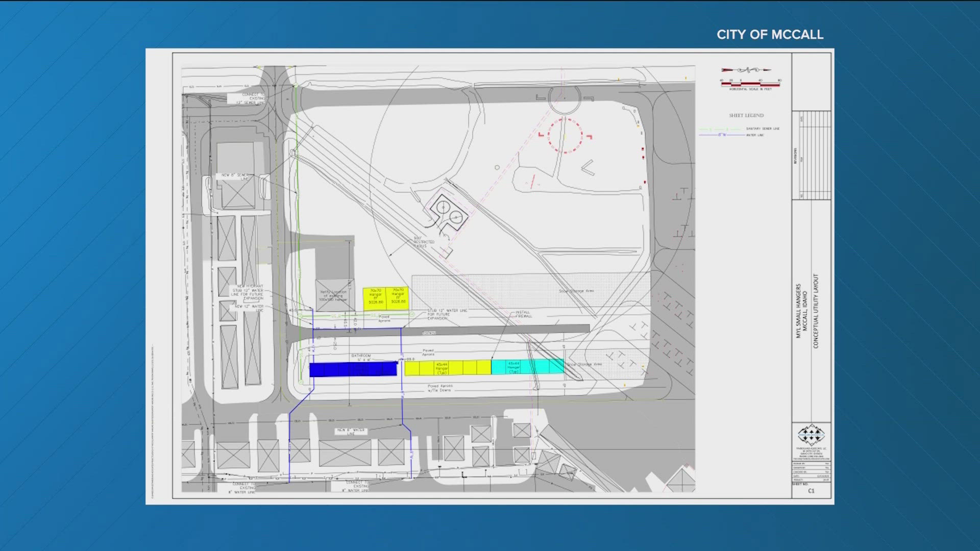Click the engineering firm diamond logo in title block
Viewport: 980px width, 551px height.
click(811, 435)
